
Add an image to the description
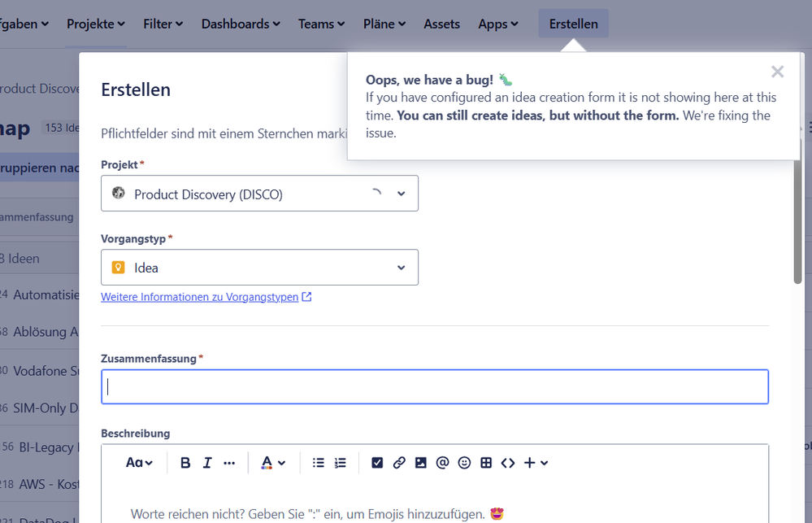[x=420, y=462]
